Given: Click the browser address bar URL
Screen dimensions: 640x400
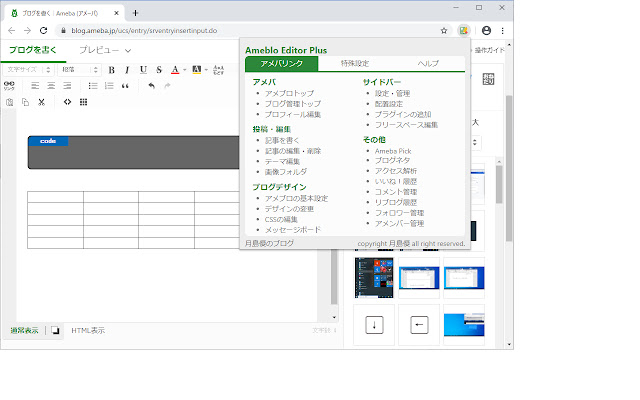Looking at the screenshot, I should click(x=144, y=31).
